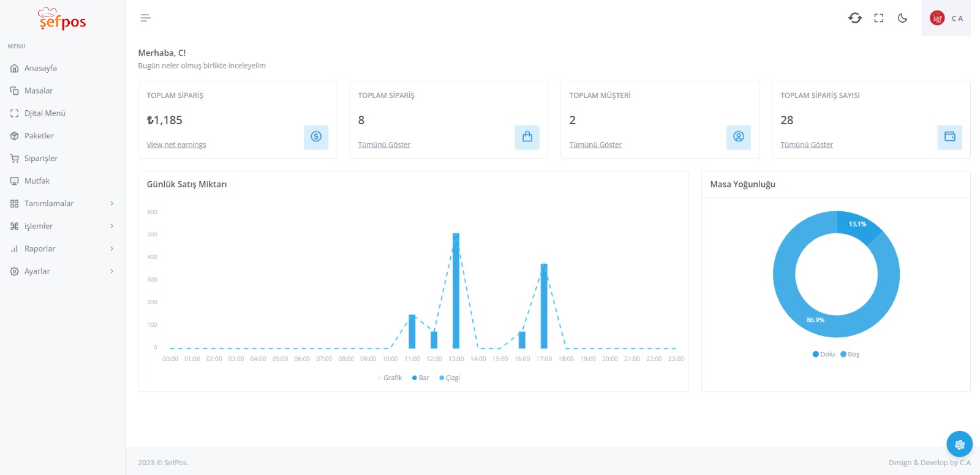This screenshot has height=475, width=980.
Task: Open the C A user profile menu
Action: (946, 18)
